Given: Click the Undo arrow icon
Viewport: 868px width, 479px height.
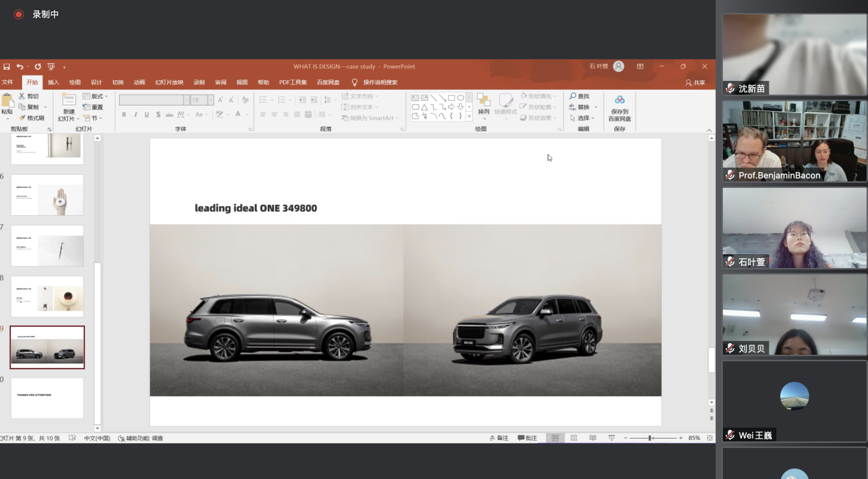Looking at the screenshot, I should pyautogui.click(x=20, y=66).
